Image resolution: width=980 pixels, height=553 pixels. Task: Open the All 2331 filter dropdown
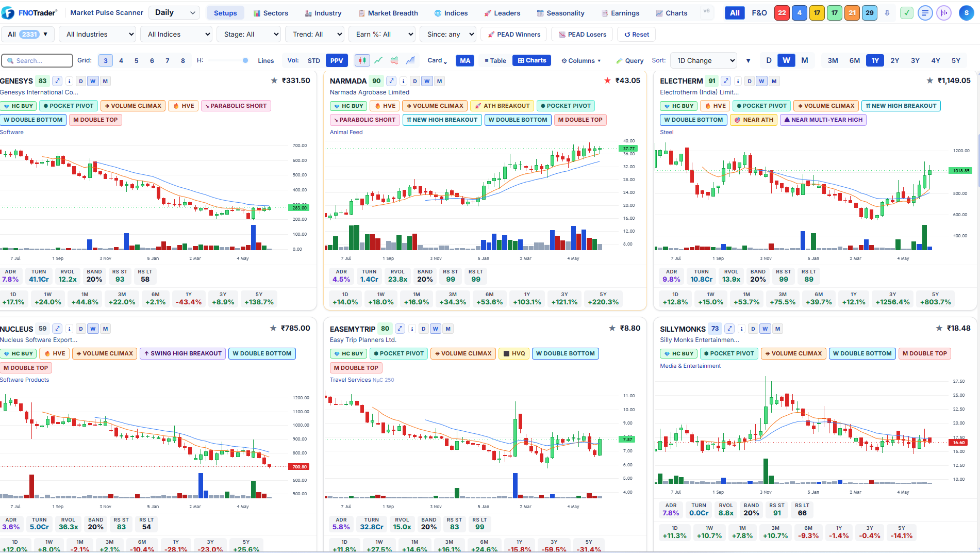27,35
